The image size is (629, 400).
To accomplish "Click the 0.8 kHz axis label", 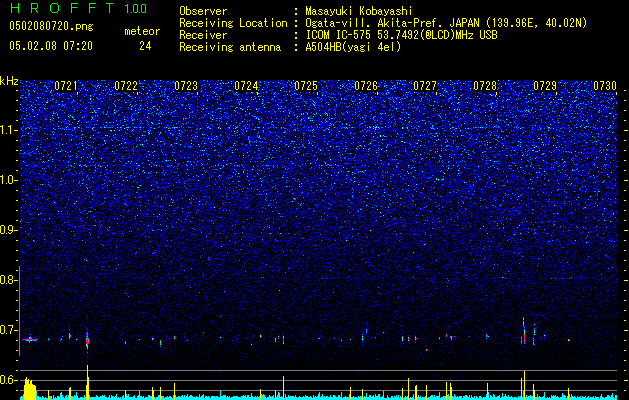I will 8,280.
